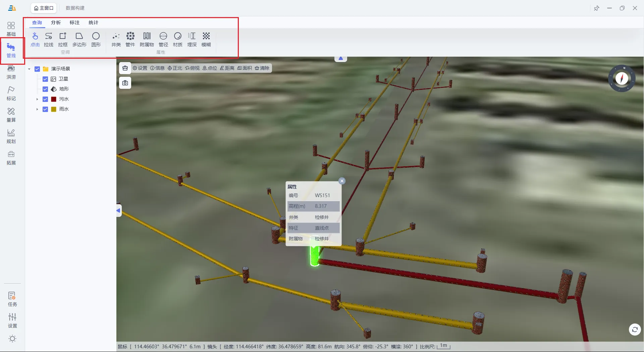The image size is (644, 352).
Task: Open the 量算 measurement module in sidebar
Action: pos(11,115)
